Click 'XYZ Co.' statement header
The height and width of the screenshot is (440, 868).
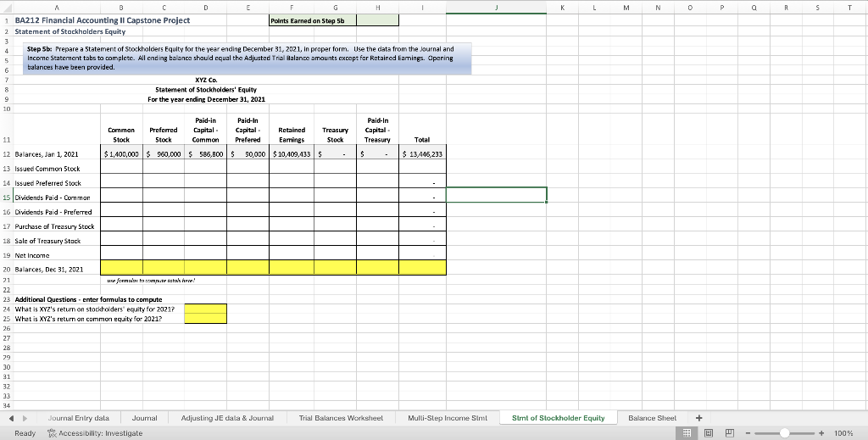(206, 80)
